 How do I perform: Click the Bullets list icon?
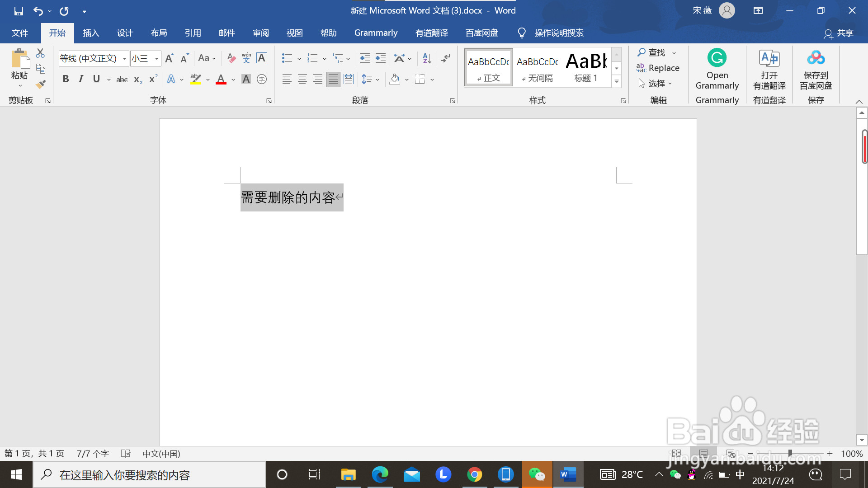point(287,58)
